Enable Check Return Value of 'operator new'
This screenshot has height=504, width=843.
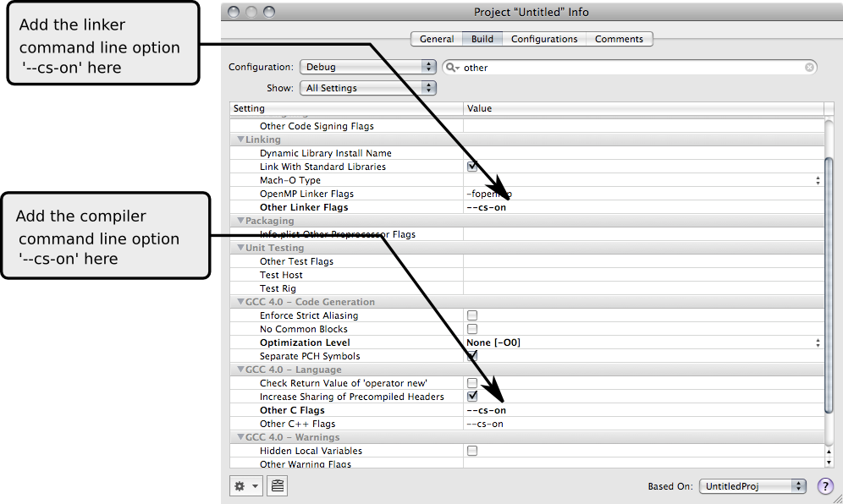click(x=471, y=382)
